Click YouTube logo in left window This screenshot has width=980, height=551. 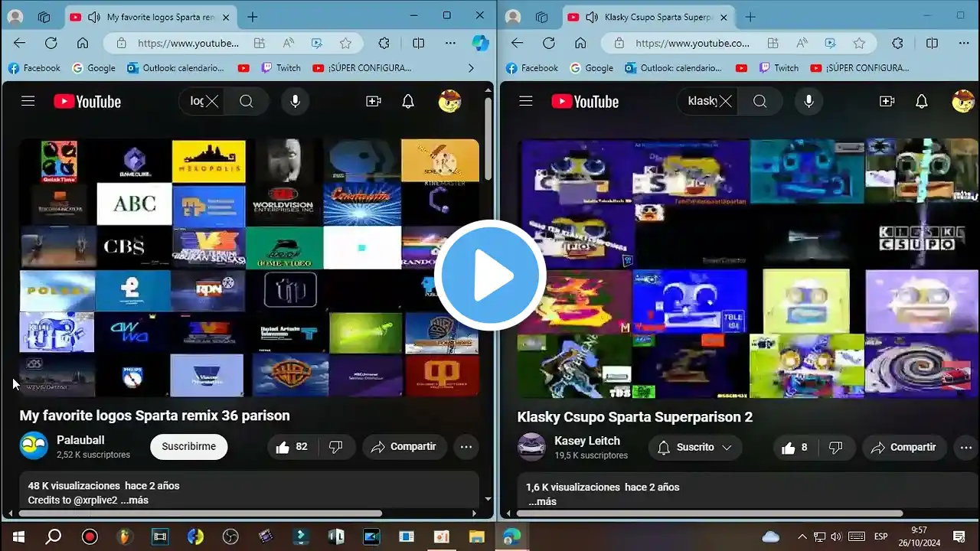[87, 101]
